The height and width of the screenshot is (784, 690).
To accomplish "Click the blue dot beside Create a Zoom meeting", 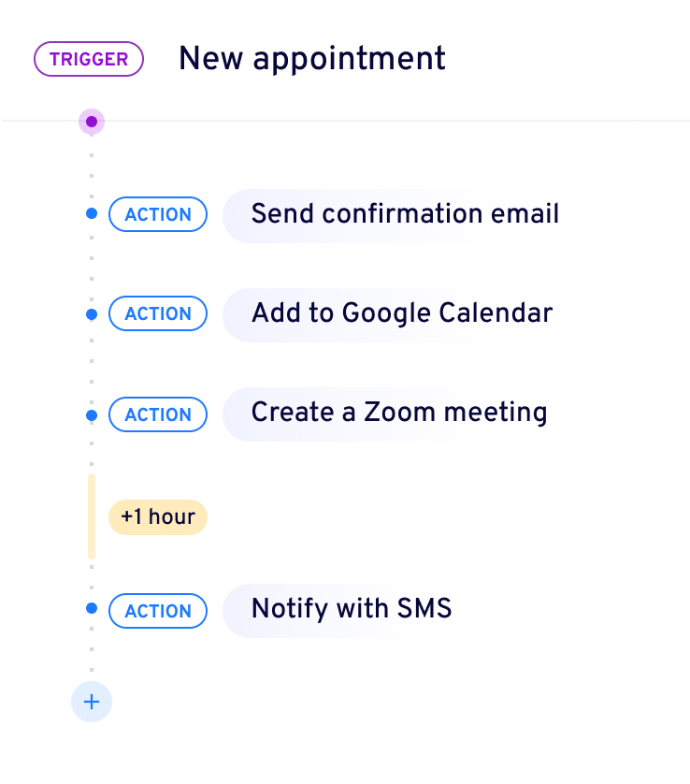I will [92, 414].
